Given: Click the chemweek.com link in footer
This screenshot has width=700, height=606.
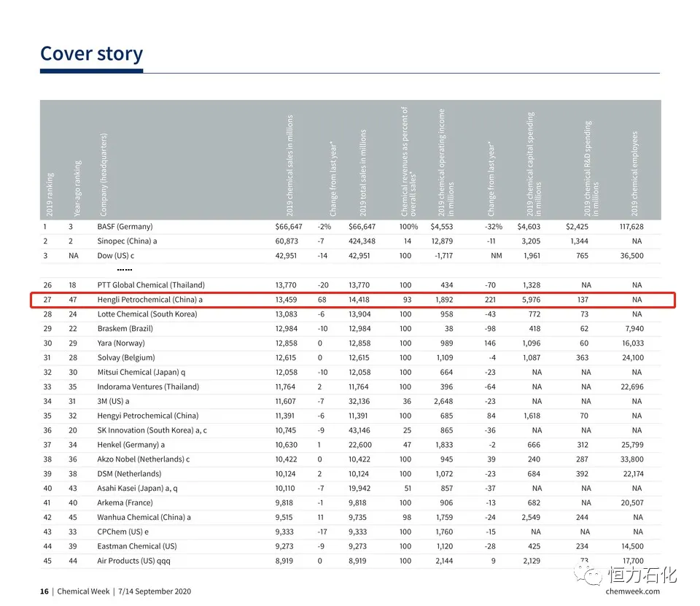Looking at the screenshot, I should pyautogui.click(x=632, y=591).
